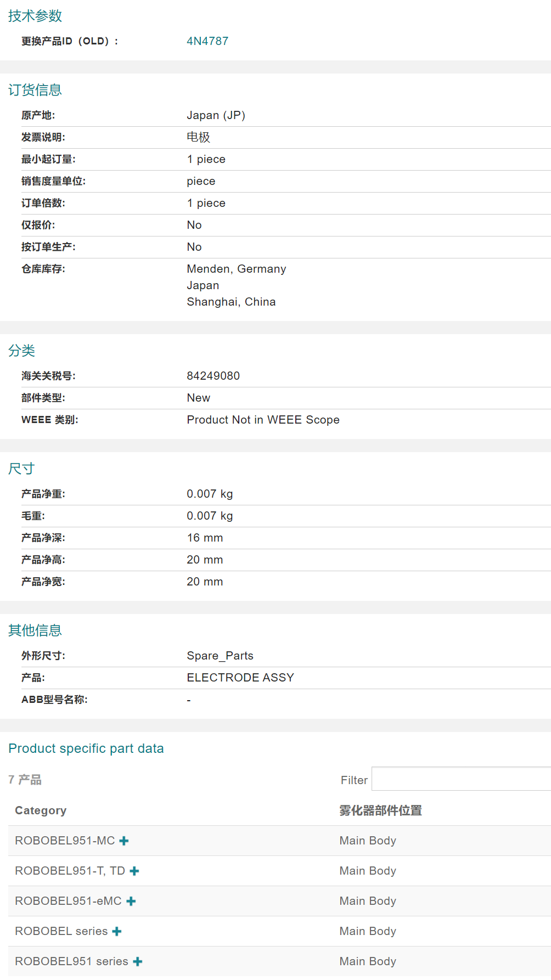Select the ROBOBEL series category name
This screenshot has height=980, width=551.
pyautogui.click(x=61, y=931)
